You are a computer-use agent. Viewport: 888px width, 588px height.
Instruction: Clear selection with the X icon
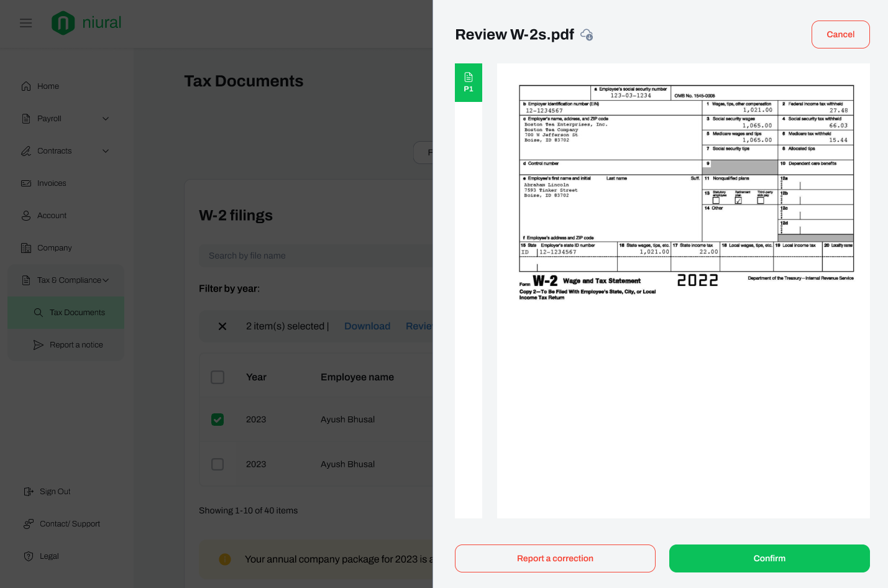tap(222, 326)
